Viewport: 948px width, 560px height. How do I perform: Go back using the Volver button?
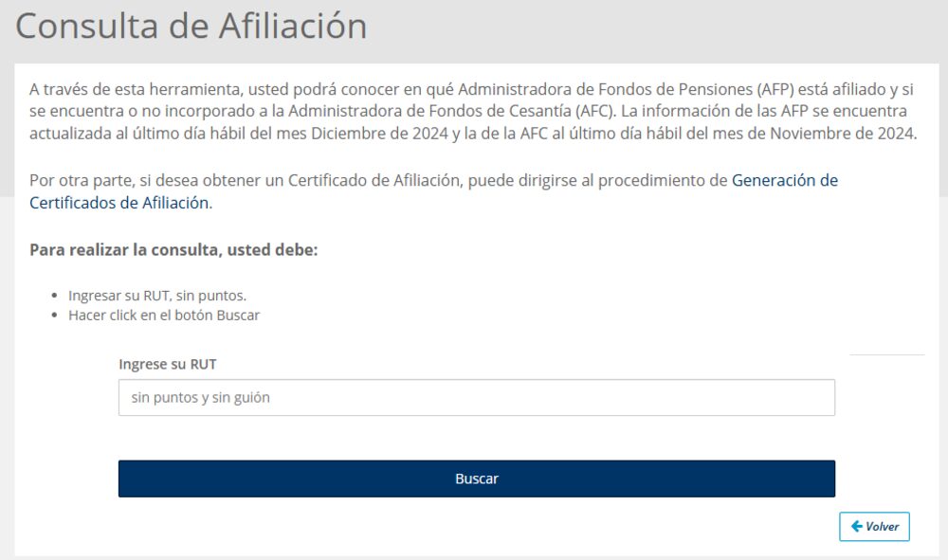pyautogui.click(x=874, y=526)
